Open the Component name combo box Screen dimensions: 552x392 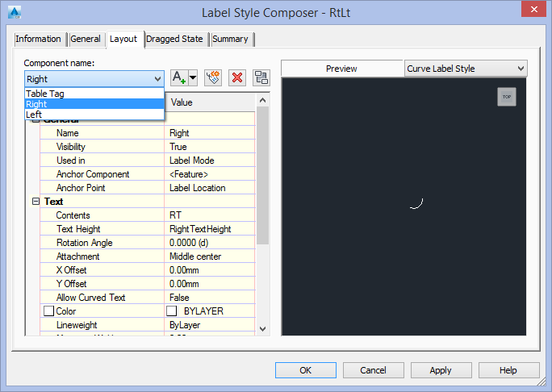[x=94, y=79]
